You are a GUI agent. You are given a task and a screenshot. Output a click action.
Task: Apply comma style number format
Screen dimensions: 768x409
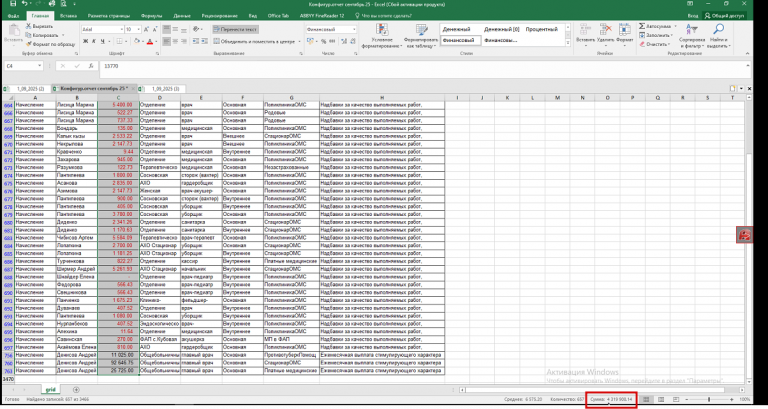pyautogui.click(x=332, y=42)
